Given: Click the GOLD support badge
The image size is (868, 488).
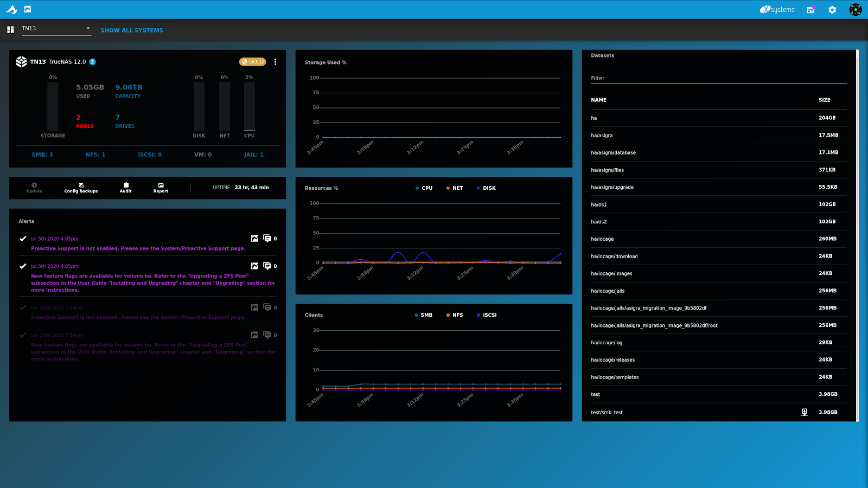Looking at the screenshot, I should pyautogui.click(x=253, y=62).
